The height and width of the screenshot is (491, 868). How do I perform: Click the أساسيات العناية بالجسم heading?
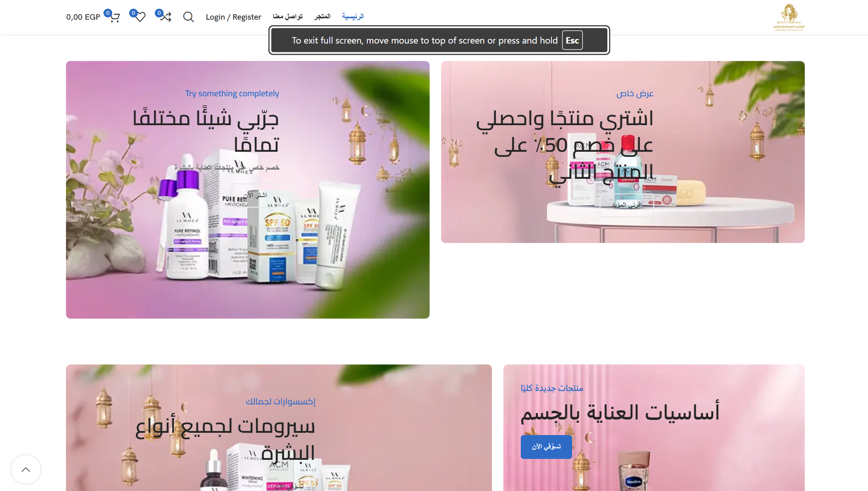pos(620,413)
